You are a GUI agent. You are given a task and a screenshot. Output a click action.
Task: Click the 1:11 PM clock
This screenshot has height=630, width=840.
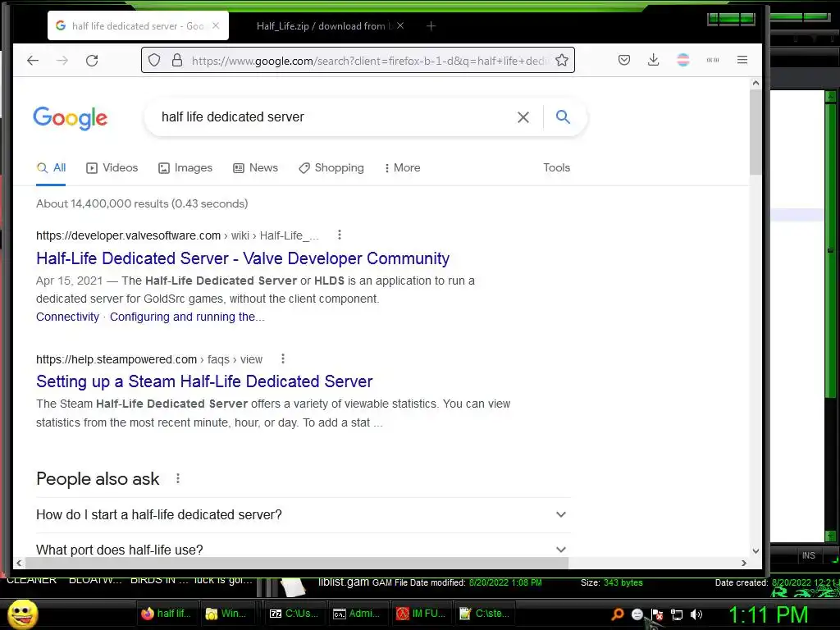tap(768, 614)
